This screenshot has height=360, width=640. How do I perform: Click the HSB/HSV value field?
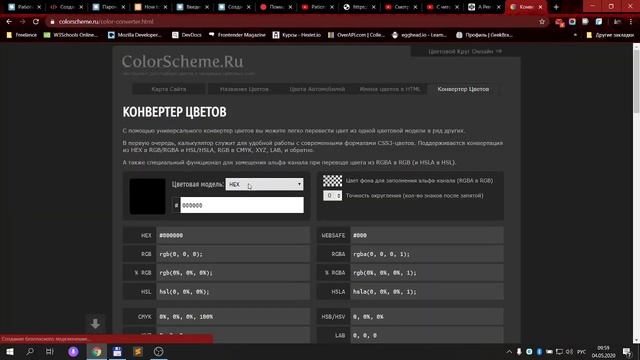(427, 317)
